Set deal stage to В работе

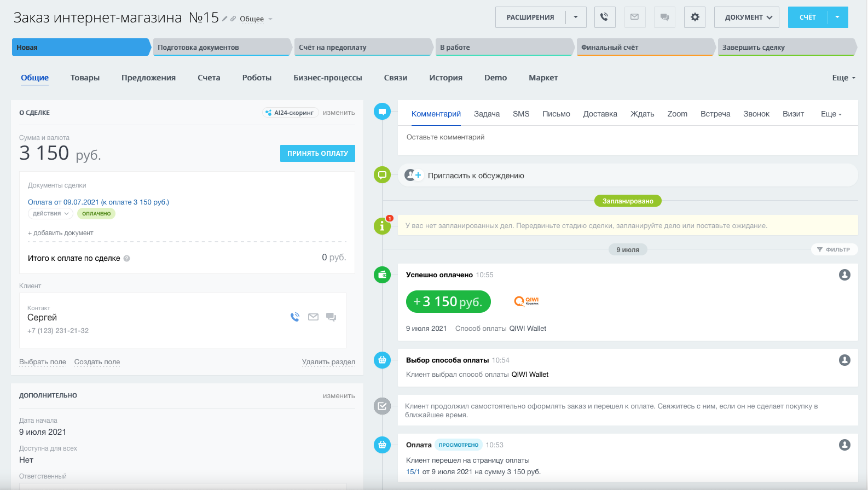click(x=502, y=48)
